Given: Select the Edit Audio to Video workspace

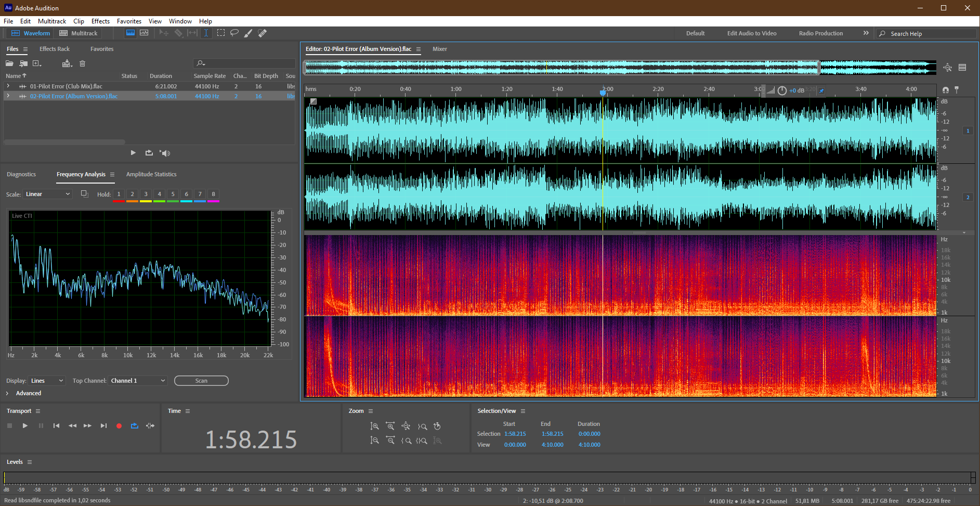Looking at the screenshot, I should (752, 33).
